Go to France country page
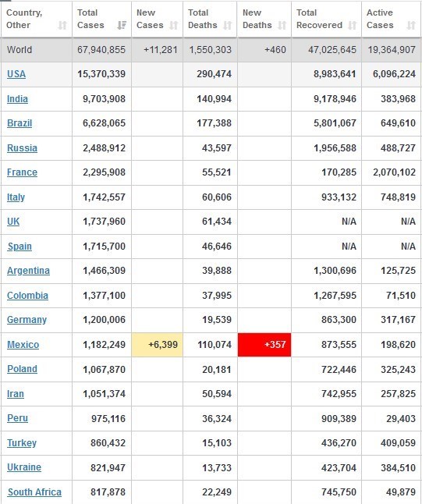 [22, 172]
